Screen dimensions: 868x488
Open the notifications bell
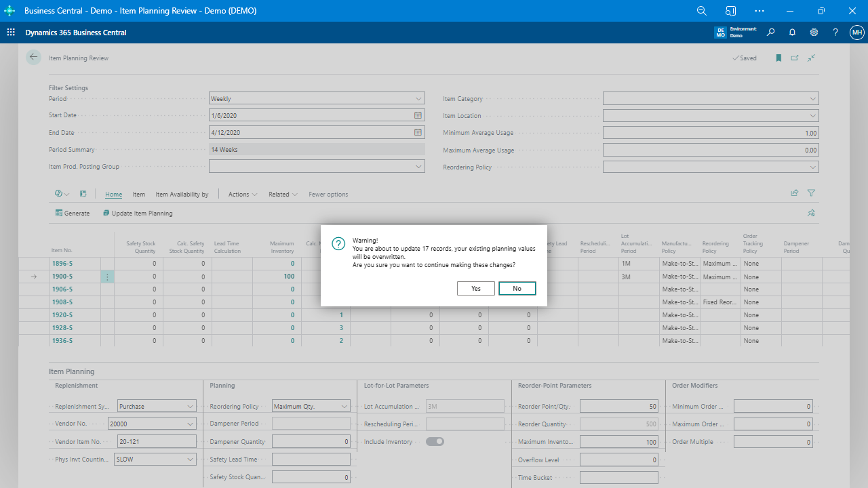pos(792,33)
